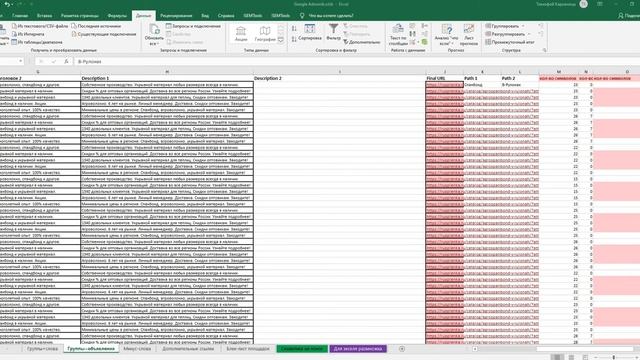This screenshot has width=640, height=360.
Task: Click 'Из Интернета' data source
Action: 28,34
